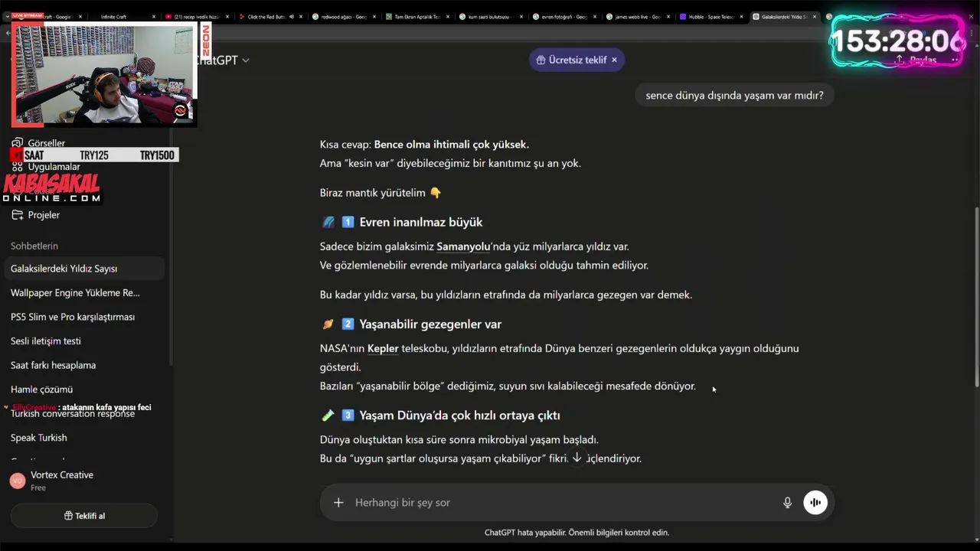Click heading Evren inanılmaz büyük
The width and height of the screenshot is (980, 551).
click(x=420, y=222)
